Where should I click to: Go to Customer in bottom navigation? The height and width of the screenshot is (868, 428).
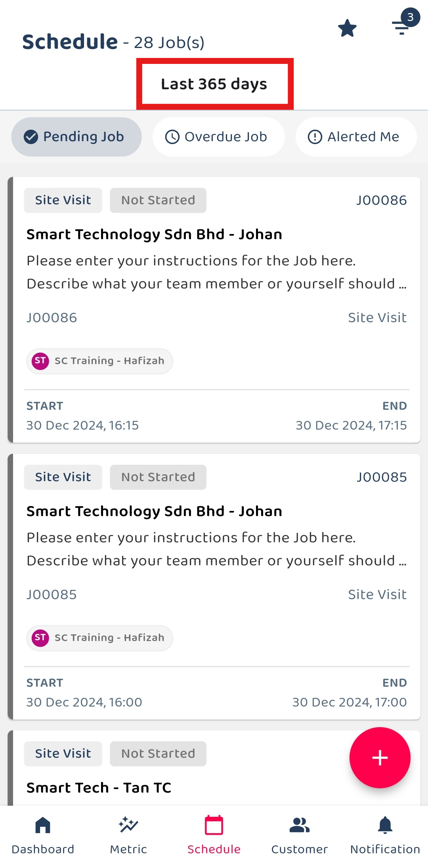(300, 835)
